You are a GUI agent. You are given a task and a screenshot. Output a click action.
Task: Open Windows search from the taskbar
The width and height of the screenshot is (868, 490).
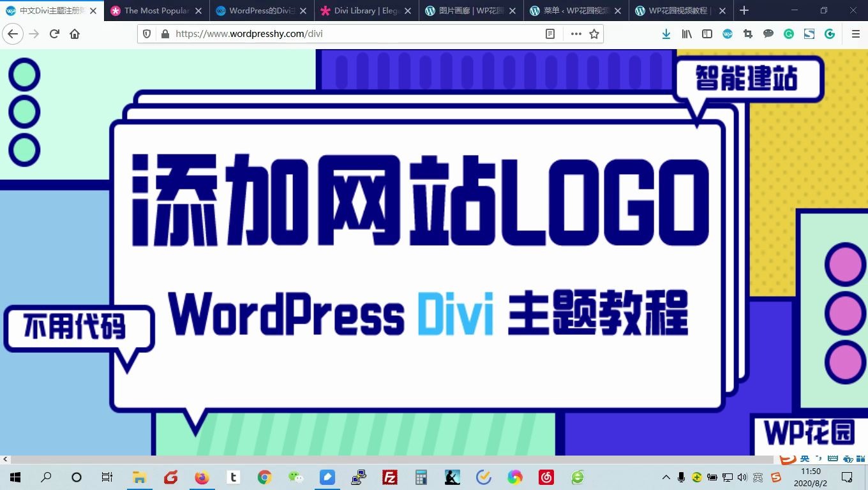point(46,477)
